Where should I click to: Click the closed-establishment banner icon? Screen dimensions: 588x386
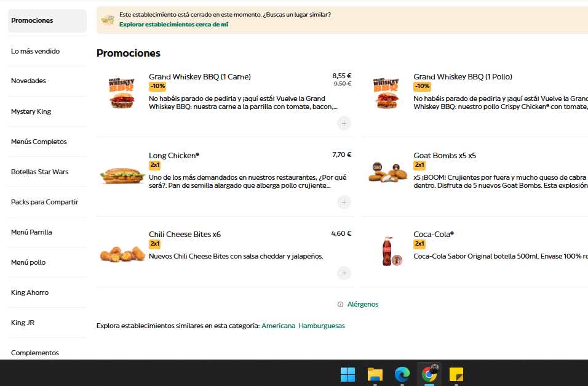tap(108, 20)
